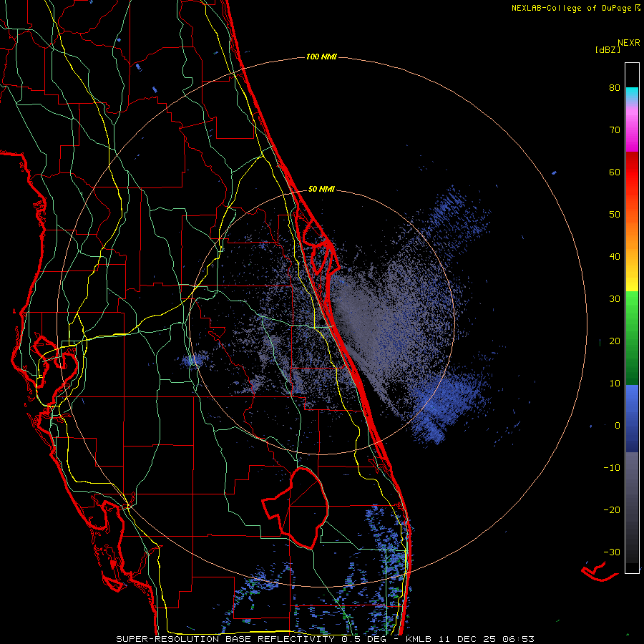The height and width of the screenshot is (644, 644).
Task: Click the gray band of the color bar
Action: click(632, 507)
